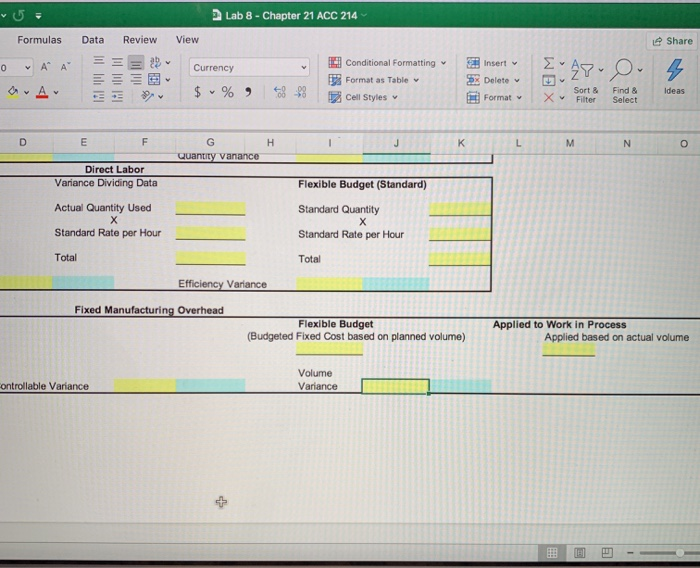This screenshot has width=700, height=568.
Task: Apply accounting dollar format
Action: [x=197, y=92]
